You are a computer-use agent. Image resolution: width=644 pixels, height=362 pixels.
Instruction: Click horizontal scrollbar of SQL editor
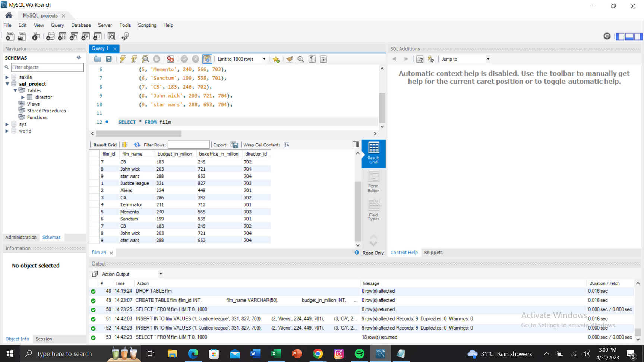(139, 133)
